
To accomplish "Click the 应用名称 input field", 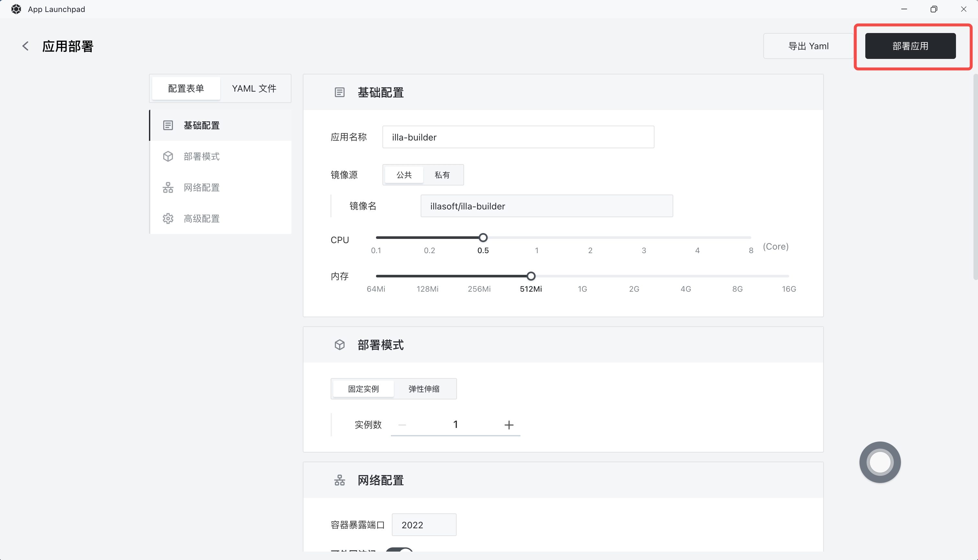I will [518, 137].
